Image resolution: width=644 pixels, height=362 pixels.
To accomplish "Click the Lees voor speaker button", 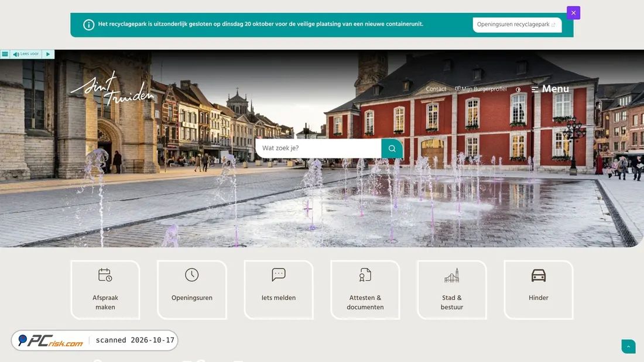I will click(26, 54).
